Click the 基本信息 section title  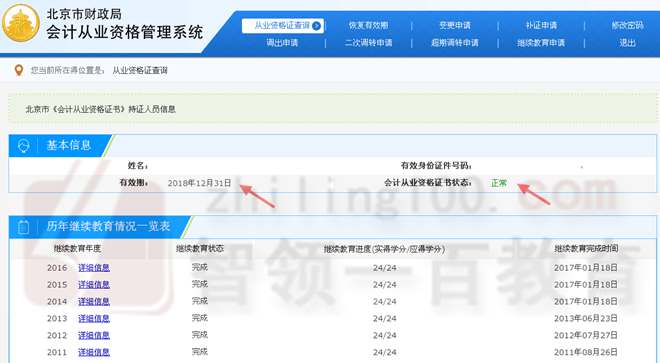69,145
